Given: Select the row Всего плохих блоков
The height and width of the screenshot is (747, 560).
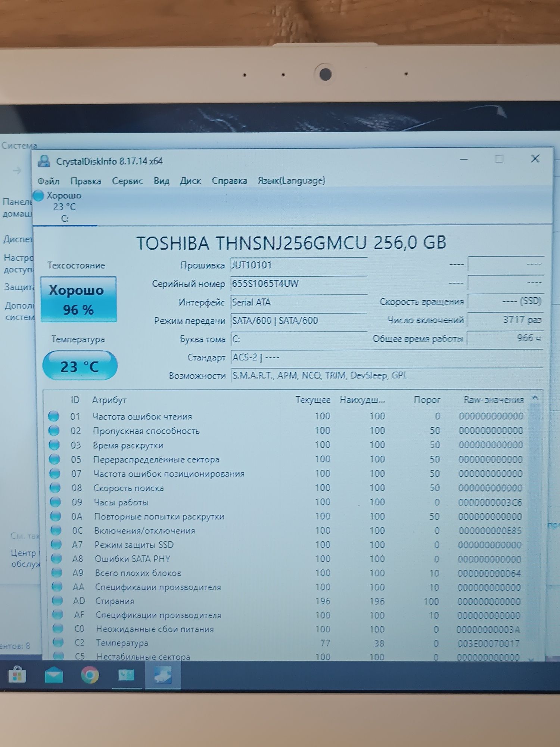Looking at the screenshot, I should [286, 573].
